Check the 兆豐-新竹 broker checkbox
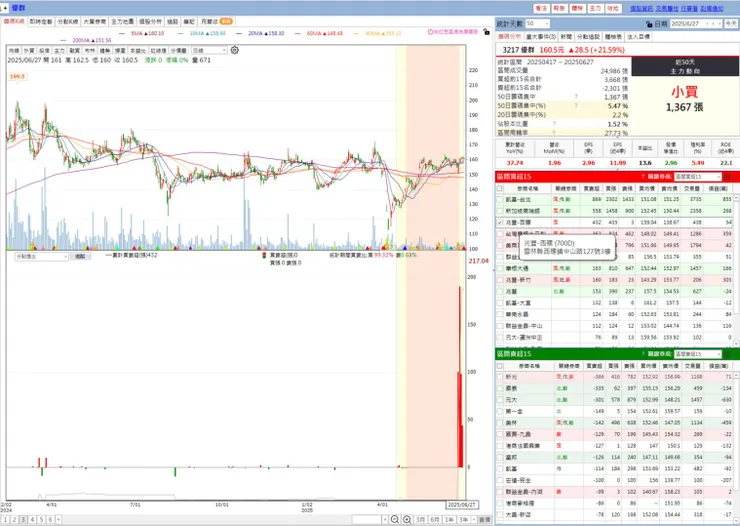Viewport: 740px width, 526px height. [x=500, y=280]
